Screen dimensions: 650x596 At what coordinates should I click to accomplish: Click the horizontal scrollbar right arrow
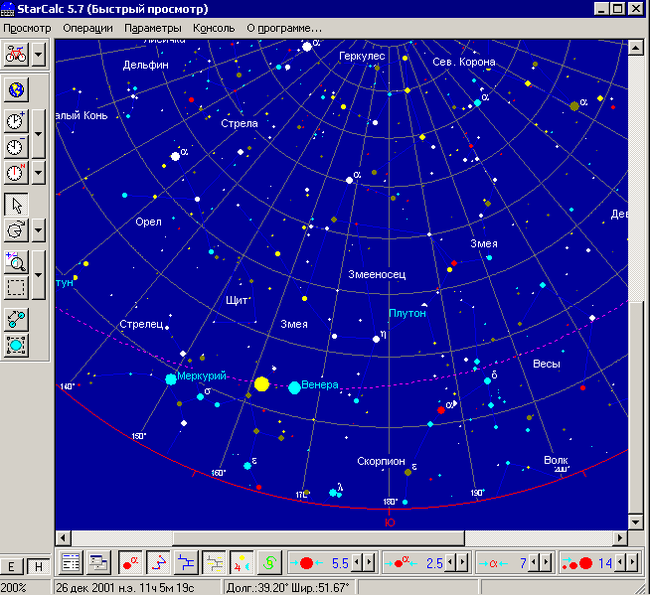(x=620, y=538)
